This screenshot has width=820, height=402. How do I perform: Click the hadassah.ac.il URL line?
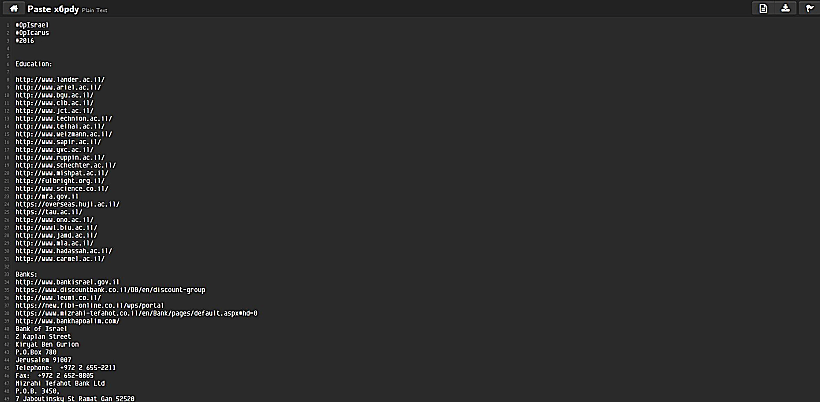pos(64,250)
